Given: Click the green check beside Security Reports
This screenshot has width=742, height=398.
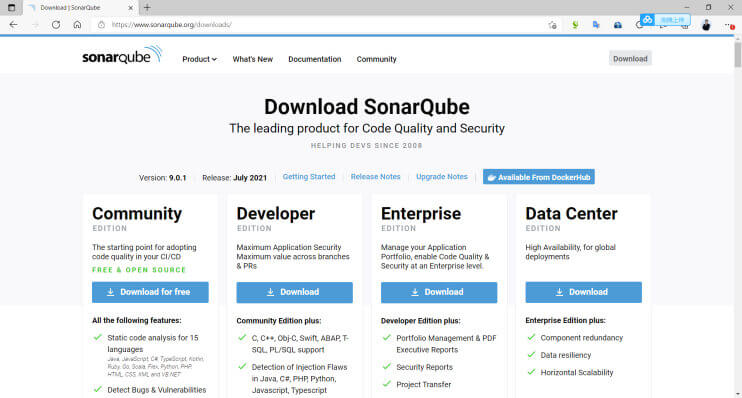Looking at the screenshot, I should pyautogui.click(x=387, y=366).
